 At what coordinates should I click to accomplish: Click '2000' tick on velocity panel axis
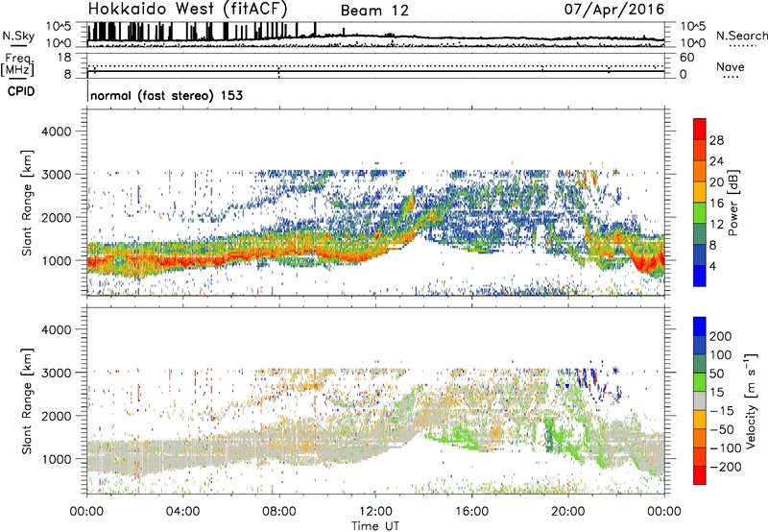click(x=56, y=416)
